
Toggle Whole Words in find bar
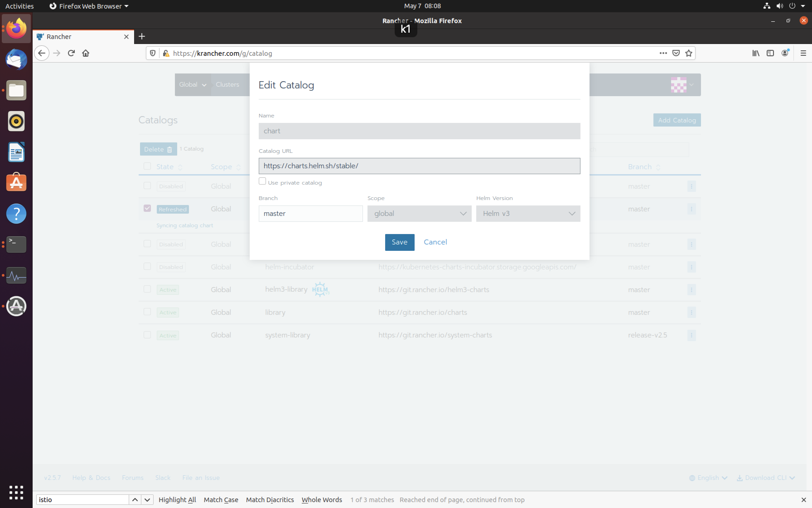[321, 500]
